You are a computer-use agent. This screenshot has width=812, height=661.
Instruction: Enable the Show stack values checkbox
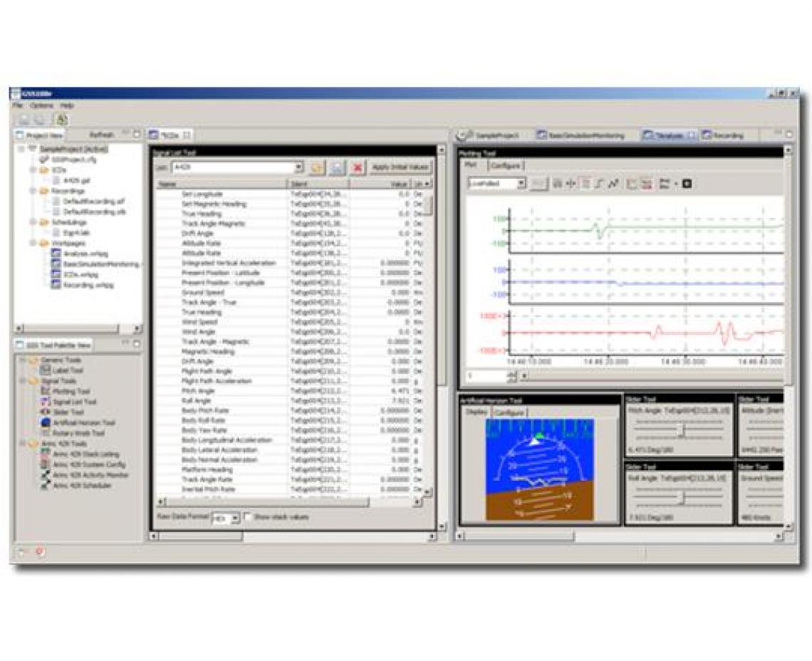click(x=246, y=516)
